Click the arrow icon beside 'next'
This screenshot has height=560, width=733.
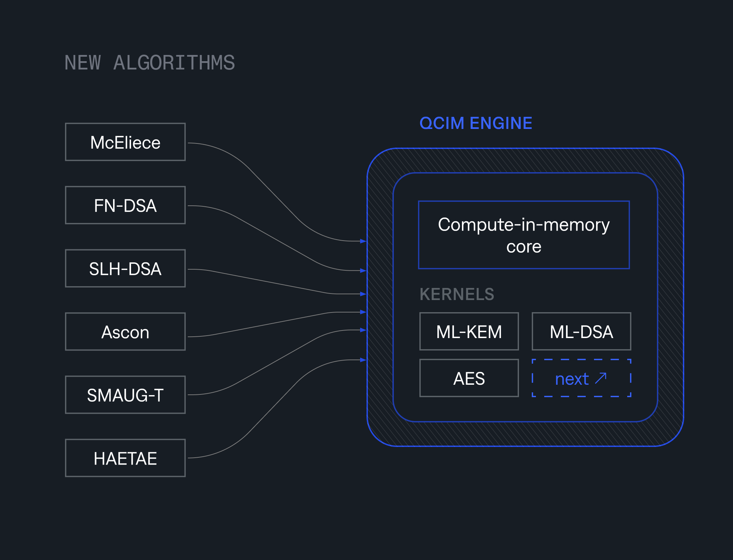pos(601,379)
